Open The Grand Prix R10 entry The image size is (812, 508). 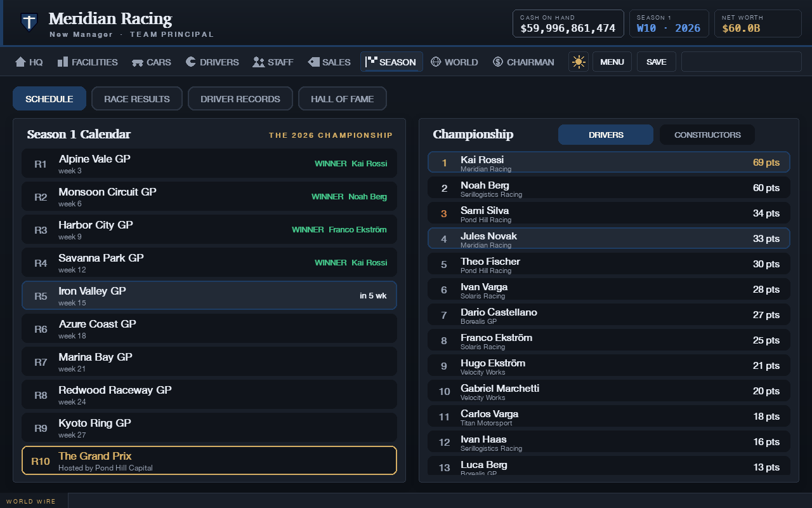pyautogui.click(x=209, y=460)
